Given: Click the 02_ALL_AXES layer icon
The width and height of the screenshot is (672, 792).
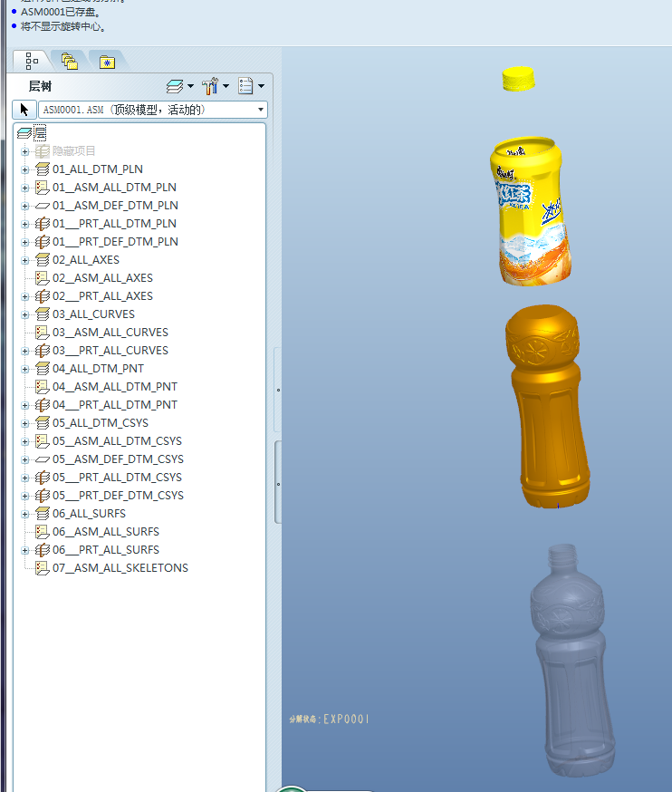Looking at the screenshot, I should (x=43, y=260).
